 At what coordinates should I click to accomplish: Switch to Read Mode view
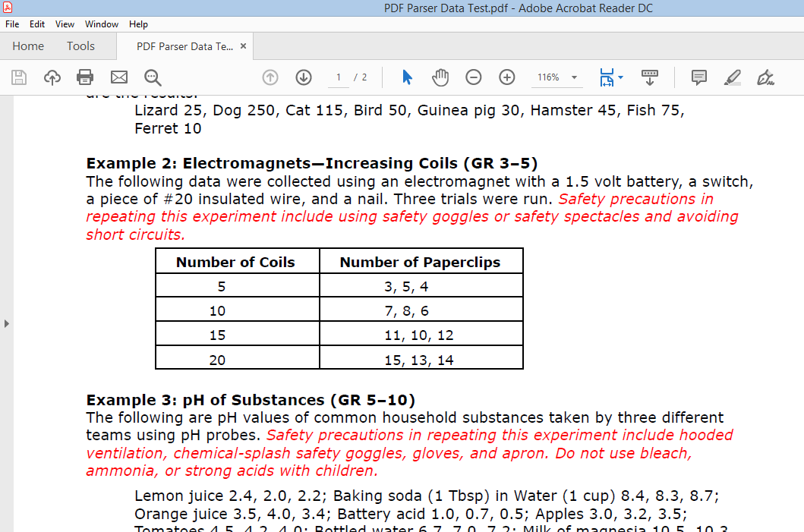(649, 77)
